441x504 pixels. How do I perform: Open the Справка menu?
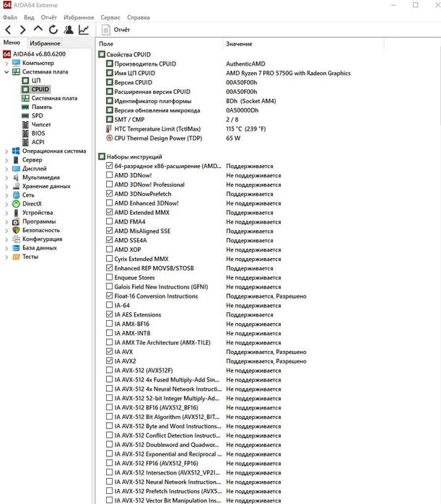tap(139, 17)
